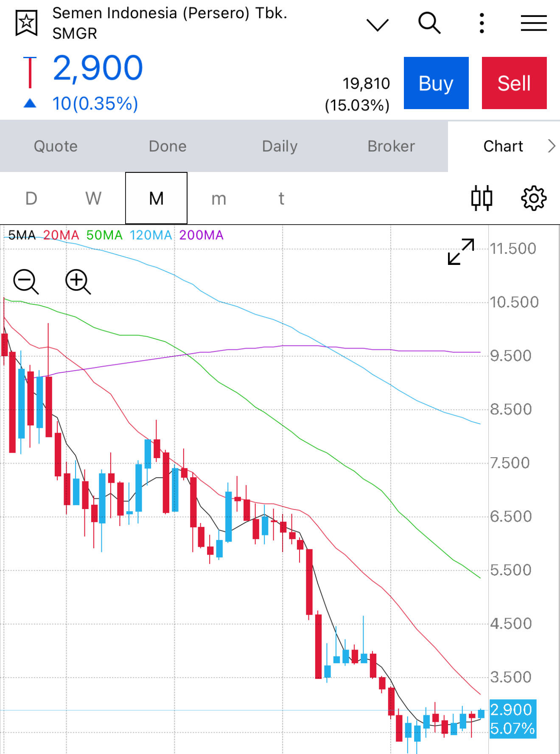560x754 pixels.
Task: Show more tabs with right chevron
Action: point(551,146)
